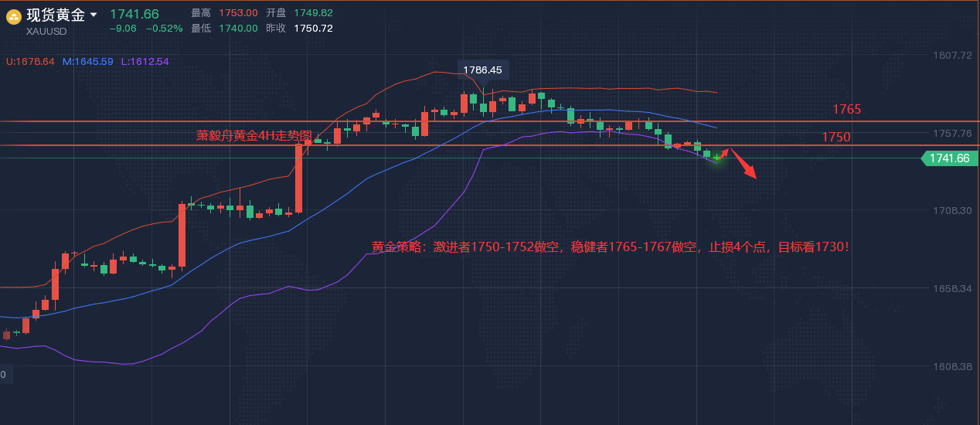
Task: Click the 1765 resistance line label
Action: [x=847, y=110]
